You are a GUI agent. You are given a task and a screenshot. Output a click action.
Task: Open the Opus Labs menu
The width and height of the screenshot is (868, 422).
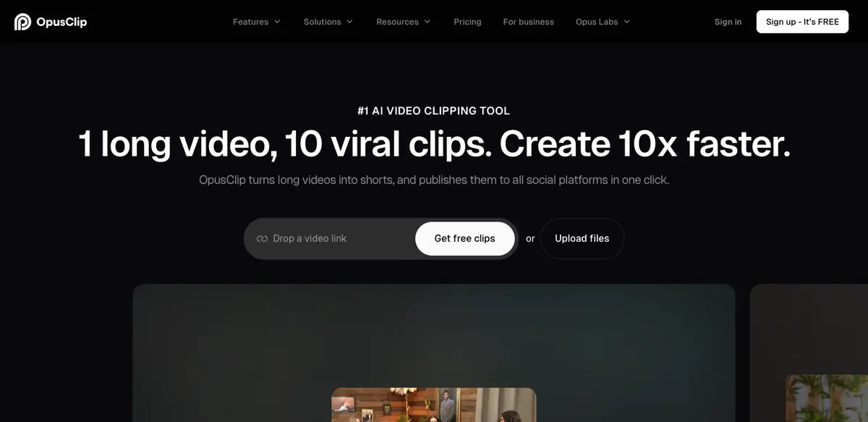603,22
